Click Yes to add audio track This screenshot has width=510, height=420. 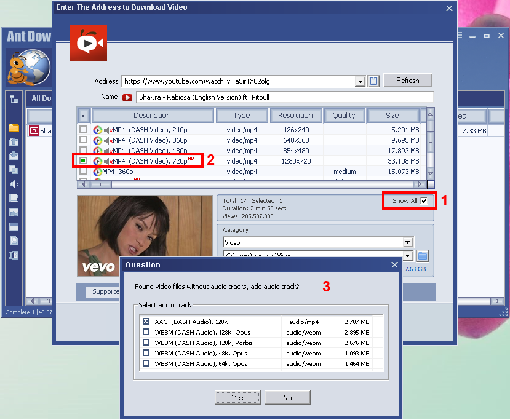(x=237, y=398)
